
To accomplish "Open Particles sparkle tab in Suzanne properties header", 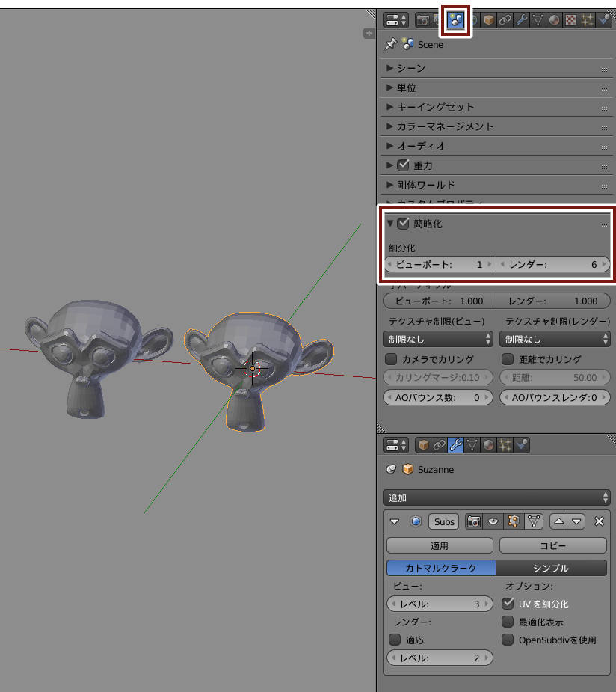I will (x=505, y=445).
